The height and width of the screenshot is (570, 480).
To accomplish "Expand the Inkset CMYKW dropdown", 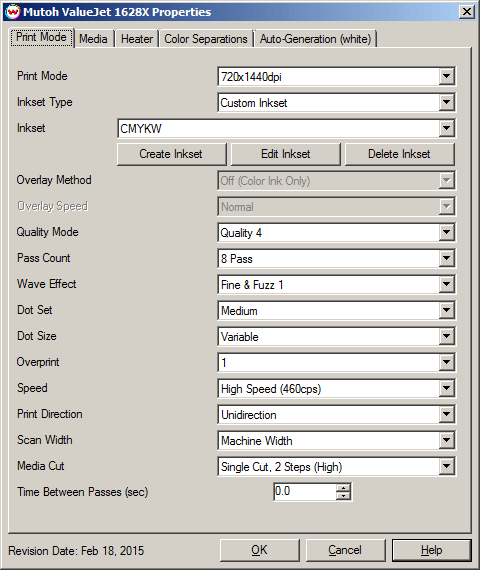I will click(286, 128).
